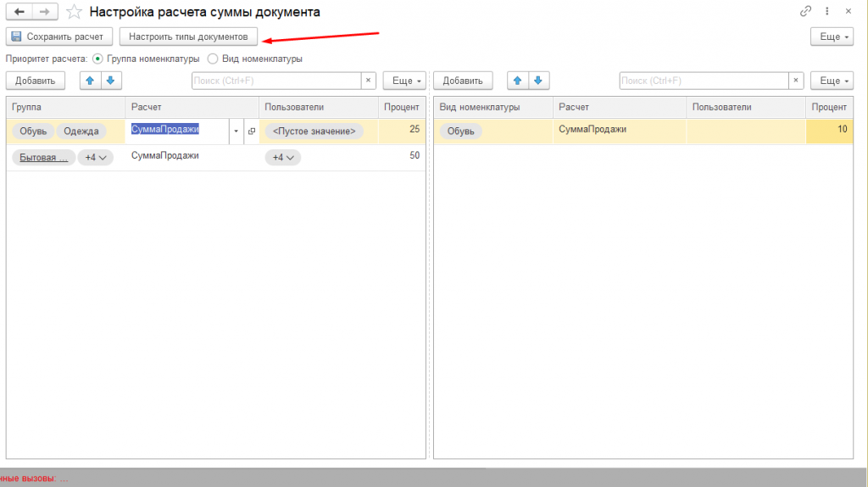Select the Обувь tag in the right table
Image resolution: width=868 pixels, height=487 pixels.
click(460, 132)
